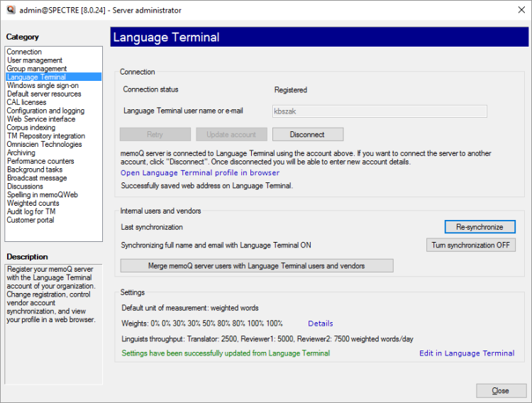This screenshot has width=532, height=403.
Task: Turn synchronization OFF
Action: click(x=470, y=245)
